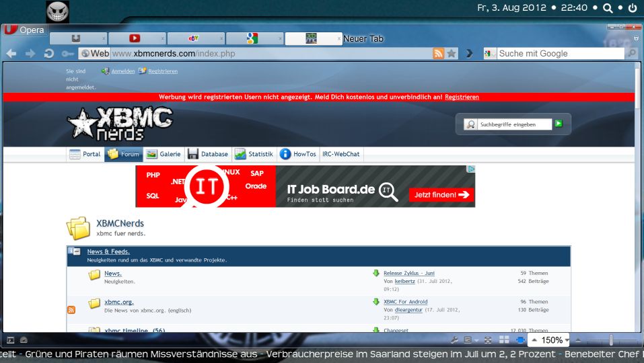Image resolution: width=644 pixels, height=363 pixels.
Task: Open user dieargentur profile link
Action: pyautogui.click(x=408, y=310)
